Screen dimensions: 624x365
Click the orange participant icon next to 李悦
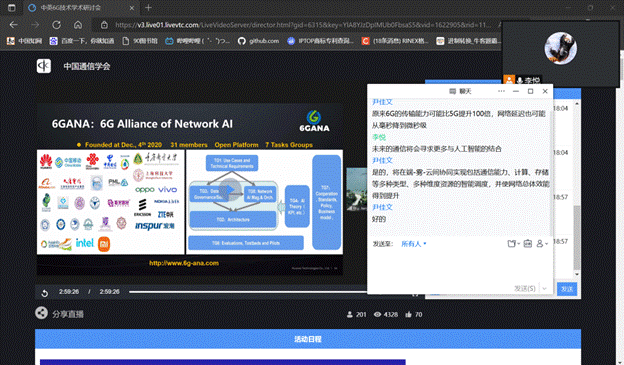tap(509, 80)
